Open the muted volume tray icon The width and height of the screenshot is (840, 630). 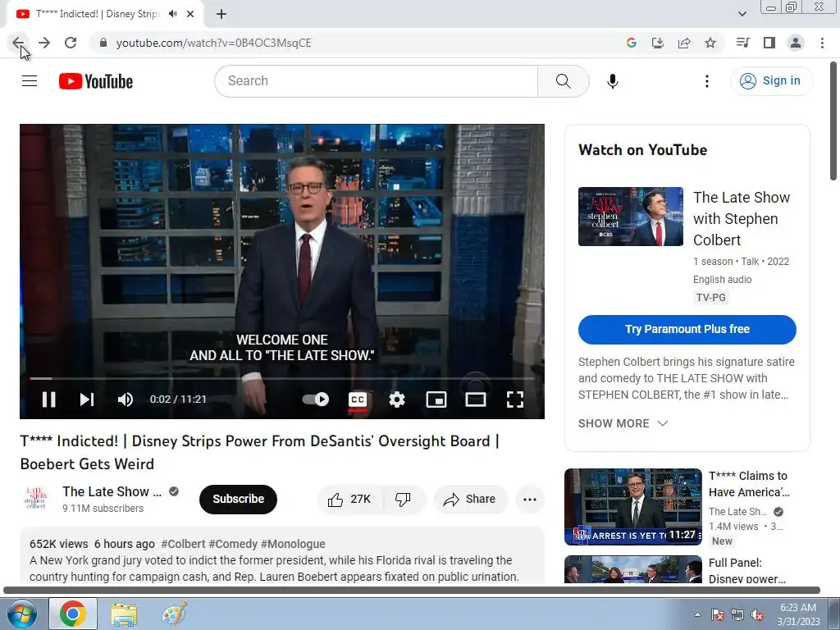coord(757,614)
